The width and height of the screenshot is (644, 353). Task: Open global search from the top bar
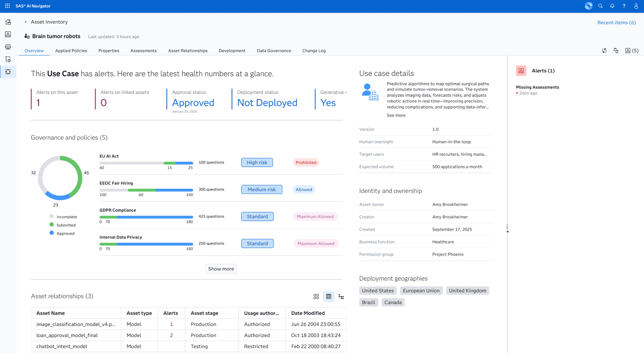(x=600, y=6)
